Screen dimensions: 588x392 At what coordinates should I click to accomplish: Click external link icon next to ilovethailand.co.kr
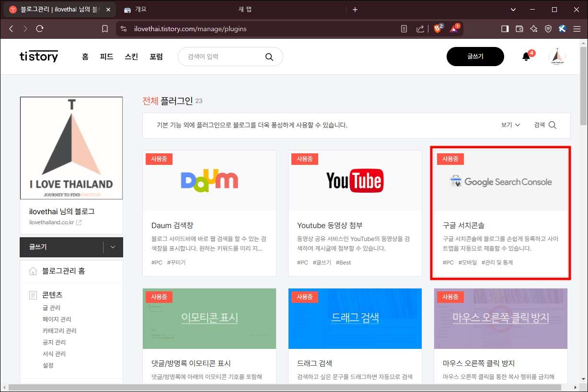[x=79, y=222]
